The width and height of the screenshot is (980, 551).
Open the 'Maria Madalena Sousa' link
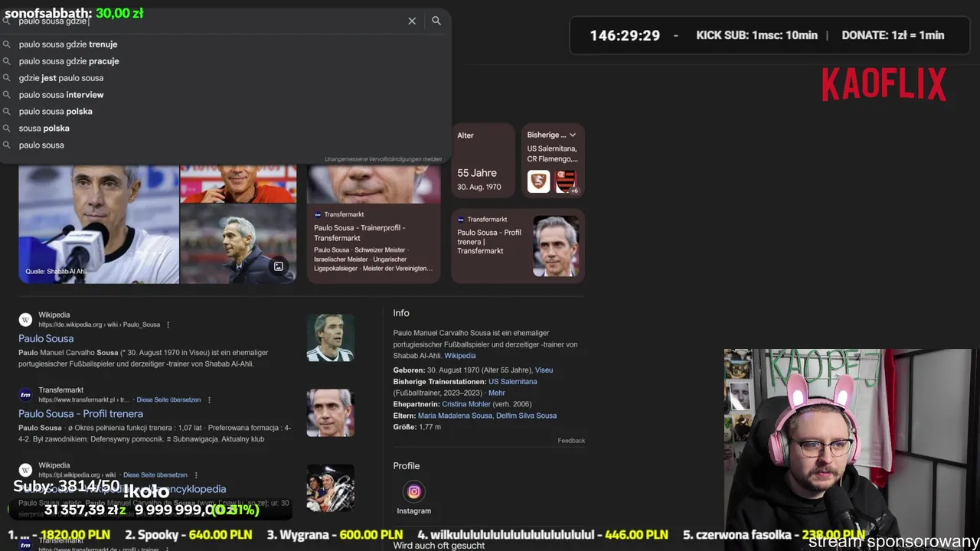pos(454,416)
